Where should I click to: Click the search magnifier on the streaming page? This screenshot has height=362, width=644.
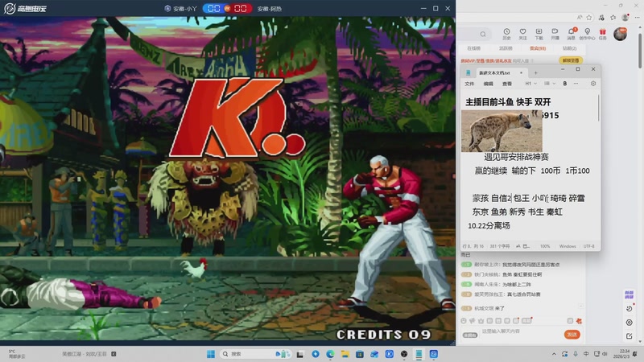point(483,34)
